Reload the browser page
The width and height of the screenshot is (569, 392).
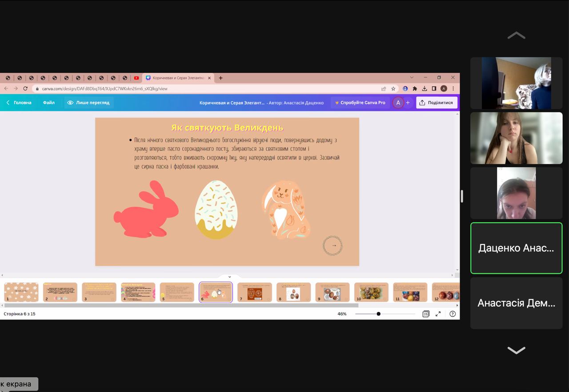point(25,88)
